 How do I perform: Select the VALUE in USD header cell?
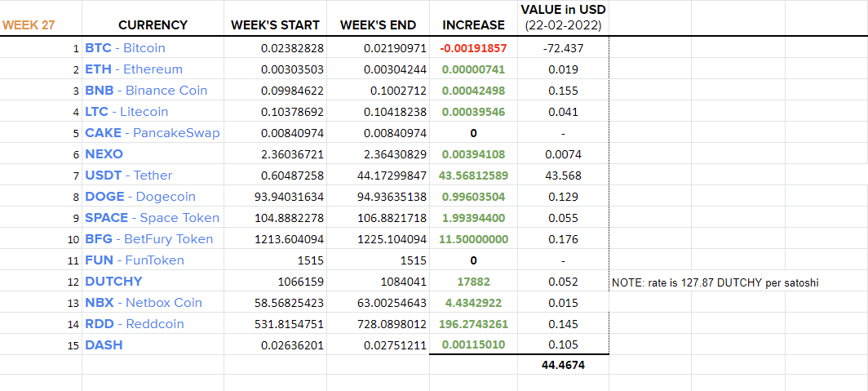pyautogui.click(x=564, y=17)
